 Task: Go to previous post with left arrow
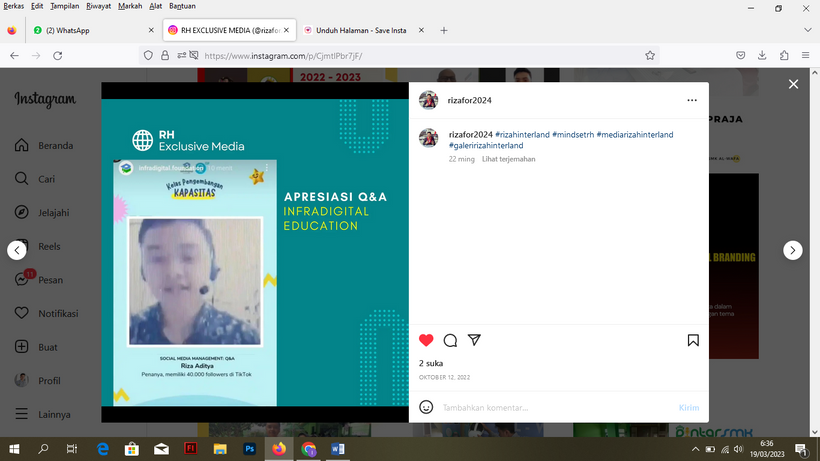[17, 250]
